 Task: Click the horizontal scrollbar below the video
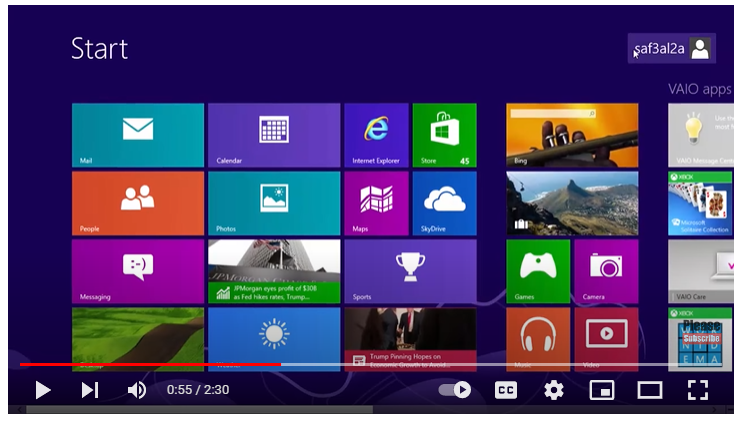[x=200, y=409]
